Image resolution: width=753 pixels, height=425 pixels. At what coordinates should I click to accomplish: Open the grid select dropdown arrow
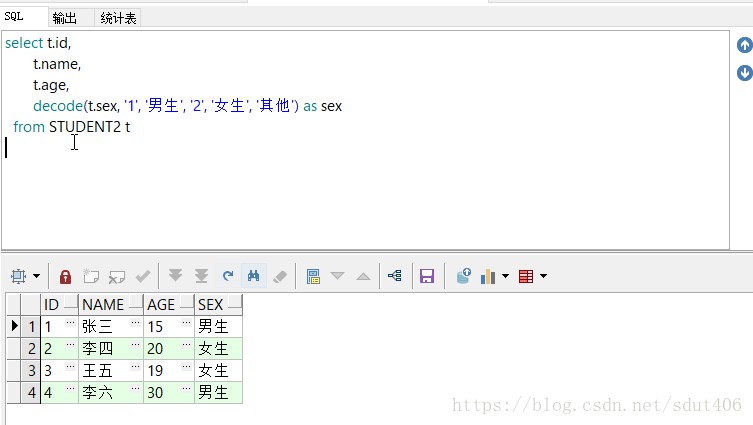(x=37, y=276)
